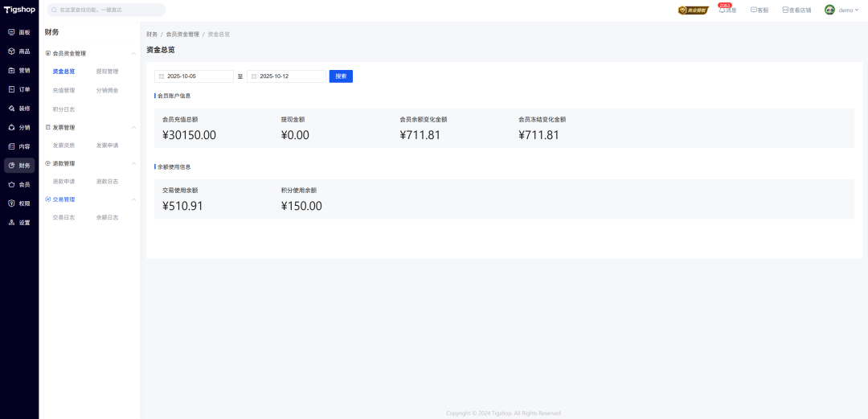Collapse the 发票管理 menu group
Screen dimensions: 868x419
[133, 128]
